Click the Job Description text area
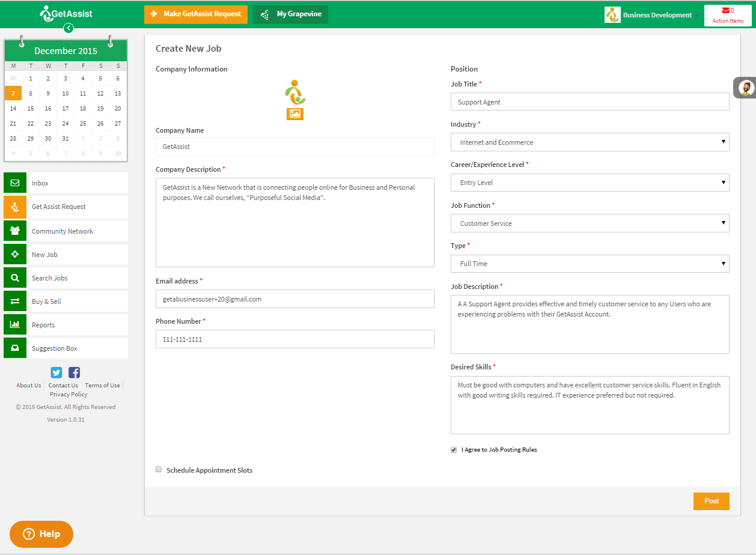756x555 pixels. tap(590, 324)
